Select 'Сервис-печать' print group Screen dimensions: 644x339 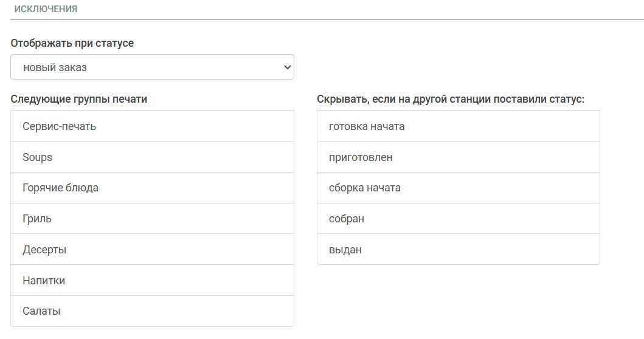pyautogui.click(x=152, y=126)
